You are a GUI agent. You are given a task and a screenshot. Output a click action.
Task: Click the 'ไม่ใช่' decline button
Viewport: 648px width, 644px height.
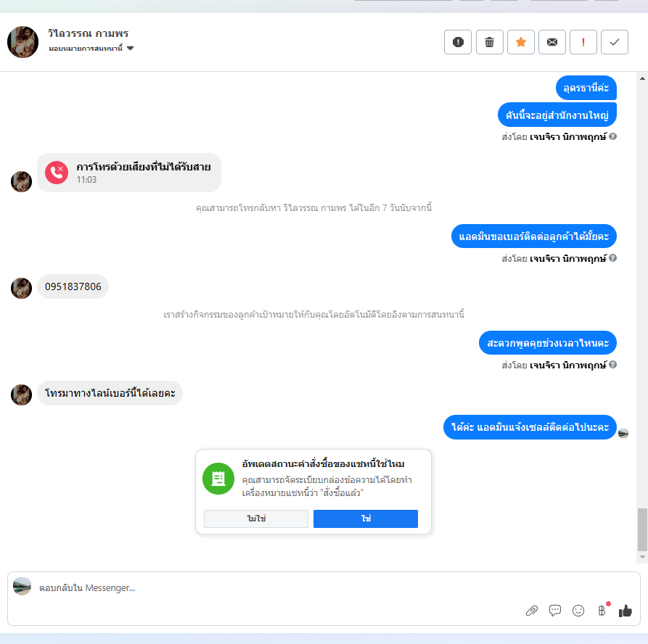[256, 519]
